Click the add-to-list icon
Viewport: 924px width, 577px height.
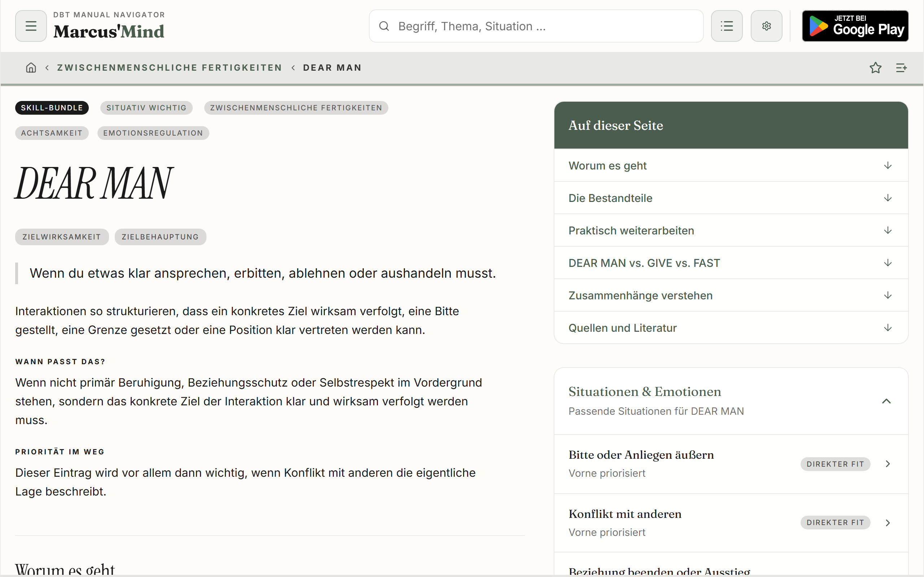pos(902,67)
